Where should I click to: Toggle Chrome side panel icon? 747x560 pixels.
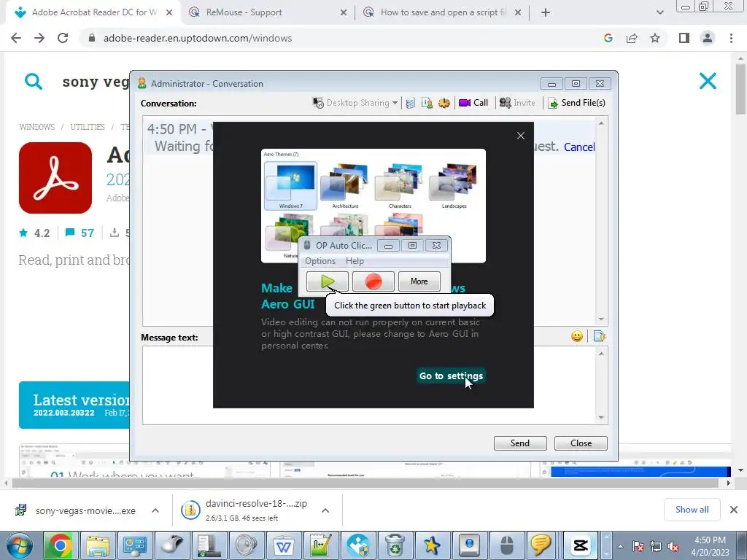pyautogui.click(x=684, y=38)
